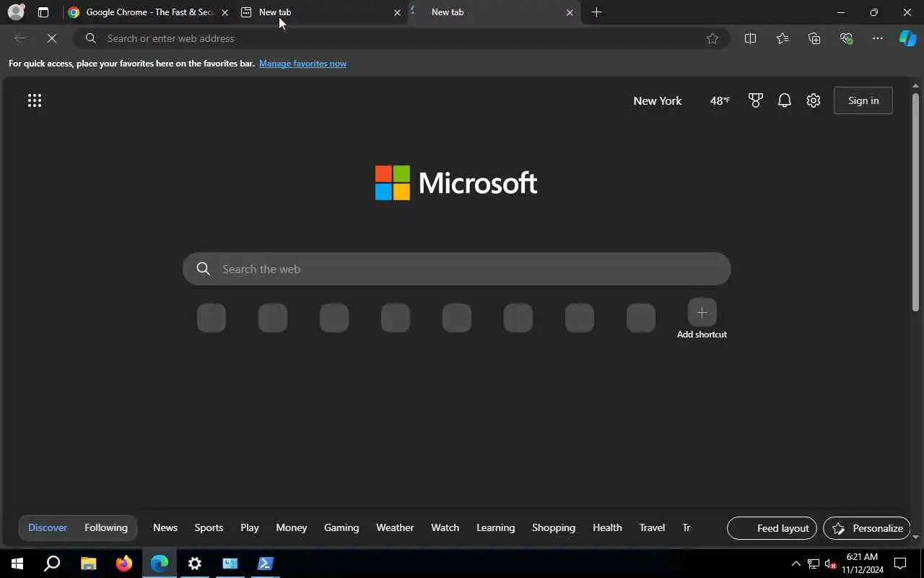Click the Sign in button
The height and width of the screenshot is (578, 924).
[863, 100]
